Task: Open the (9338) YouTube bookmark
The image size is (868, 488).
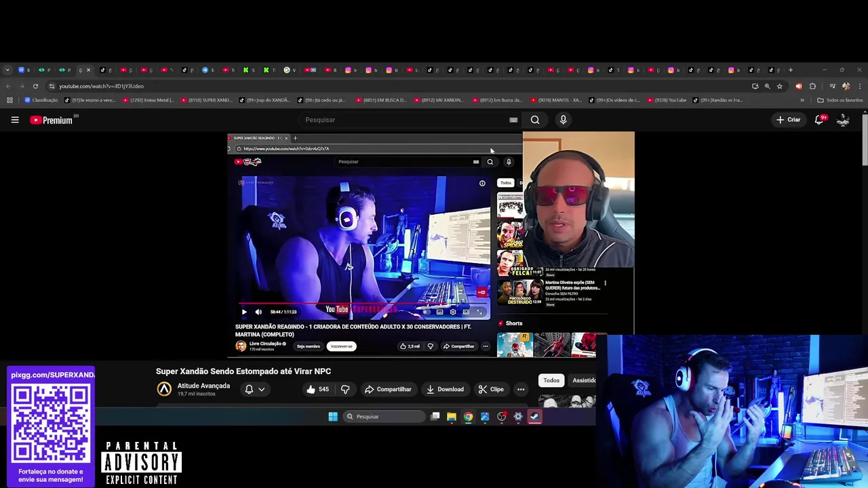Action: pos(667,100)
